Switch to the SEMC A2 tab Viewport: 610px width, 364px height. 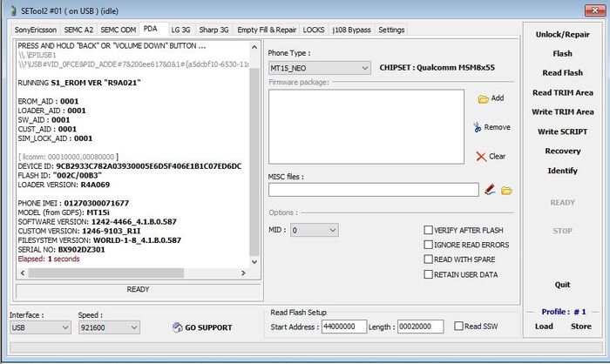79,30
